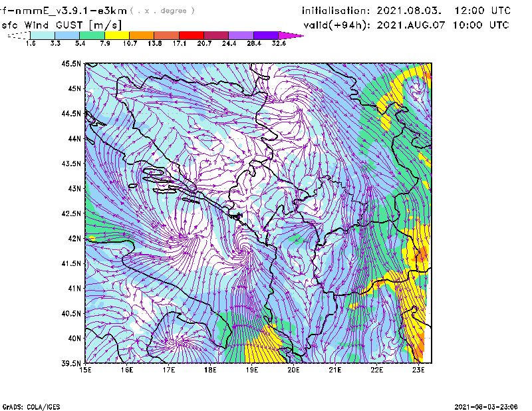Click the "42.5N" latitude label
The image size is (532, 411).
71,213
